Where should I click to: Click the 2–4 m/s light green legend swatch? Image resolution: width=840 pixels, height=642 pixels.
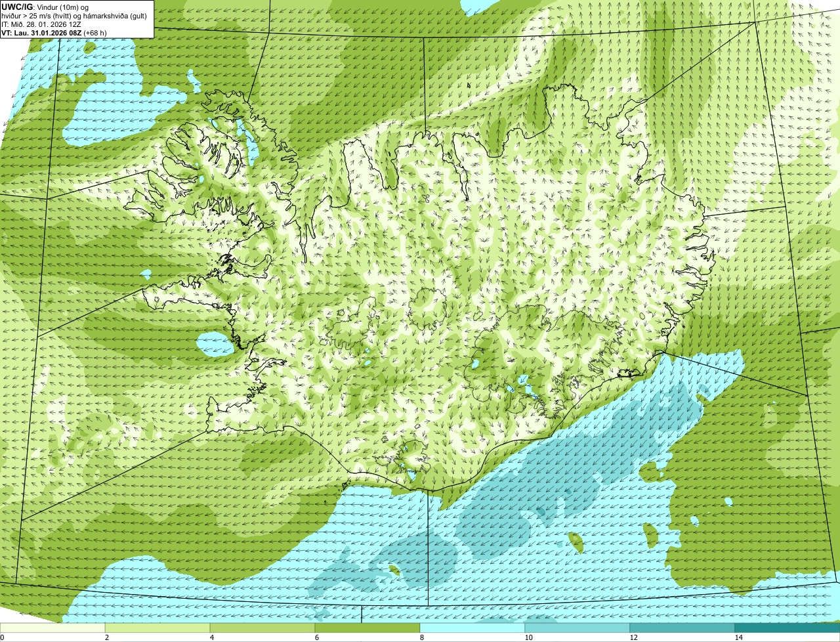157,628
